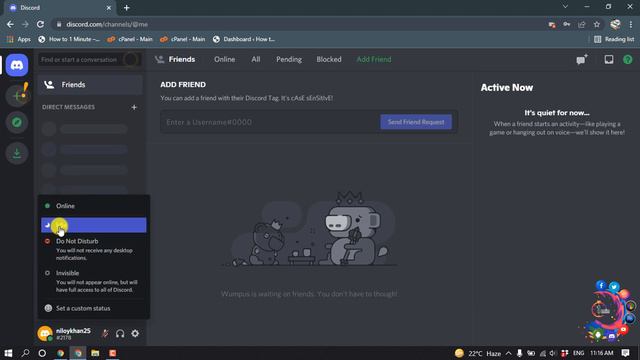The width and height of the screenshot is (640, 360).
Task: Select the highlighted Idle status option
Action: pos(94,225)
